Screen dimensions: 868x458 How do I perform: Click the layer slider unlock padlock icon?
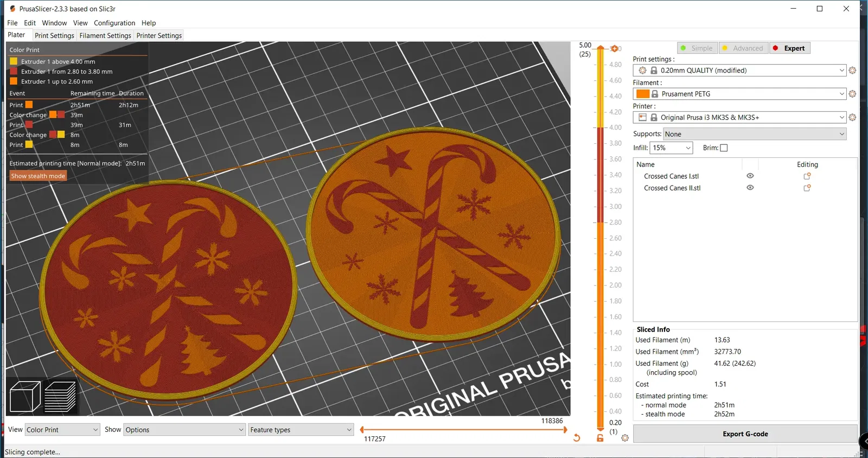600,438
